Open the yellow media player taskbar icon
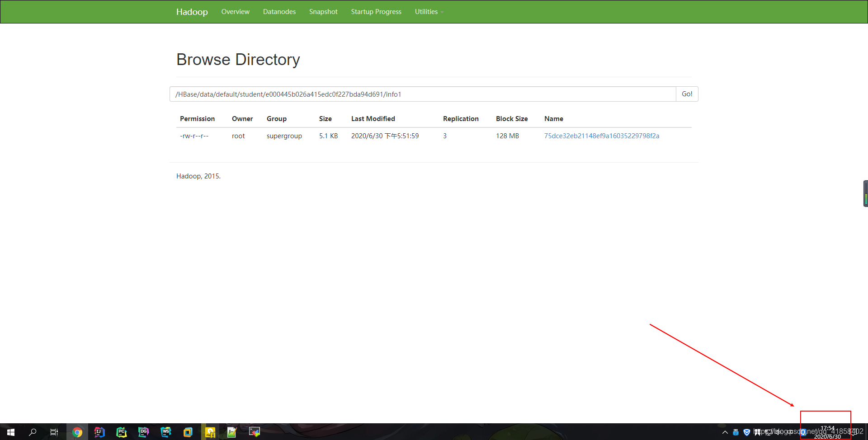Viewport: 868px width, 440px height. coord(210,432)
